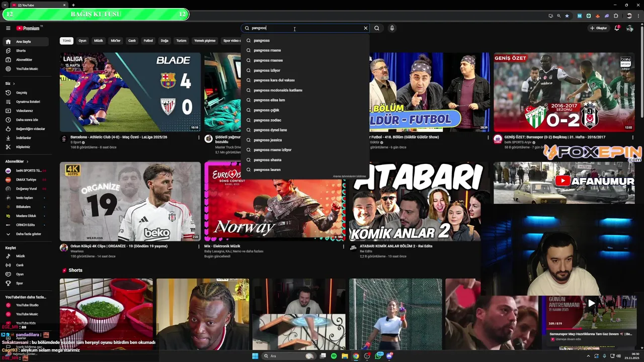This screenshot has height=362, width=644.
Task: Clear the search box with X
Action: (x=366, y=28)
